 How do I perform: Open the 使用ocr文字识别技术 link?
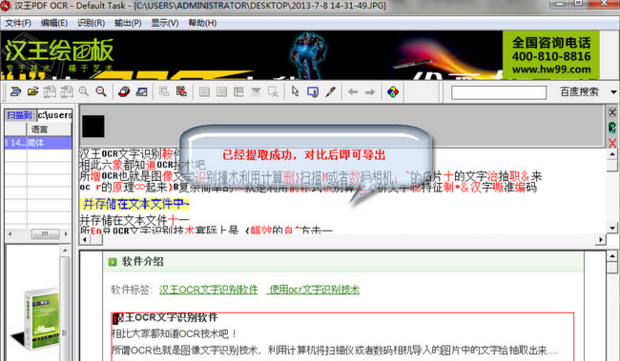click(313, 290)
